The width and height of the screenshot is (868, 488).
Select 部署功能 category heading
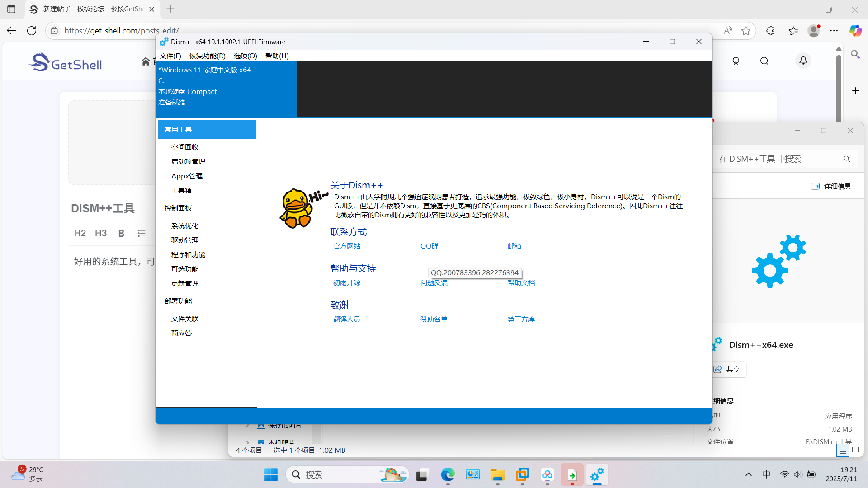point(178,301)
